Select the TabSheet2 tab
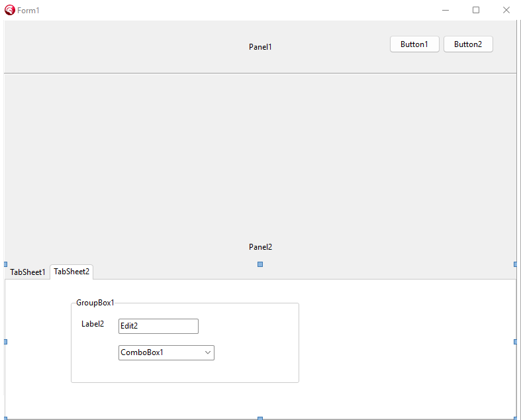The width and height of the screenshot is (521, 420). (x=71, y=272)
